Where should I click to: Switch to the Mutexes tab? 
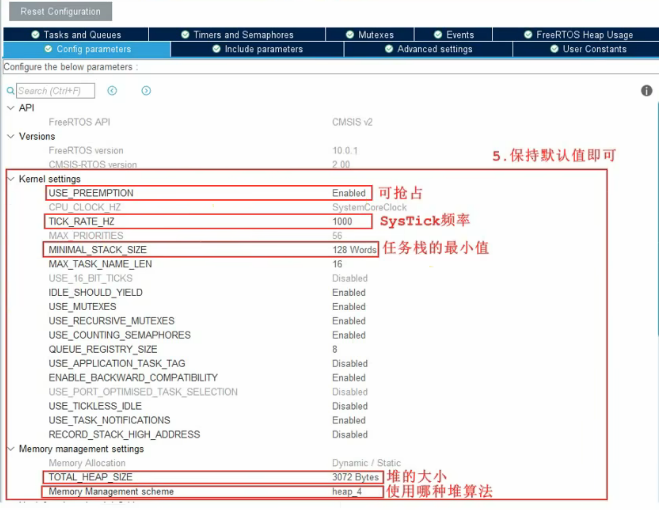tap(370, 34)
